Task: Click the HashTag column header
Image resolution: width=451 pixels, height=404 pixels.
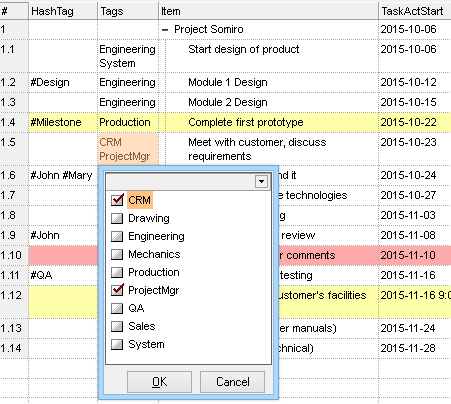Action: 63,11
